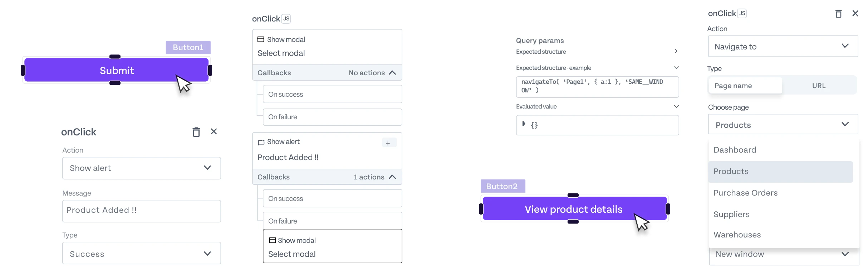Image resolution: width=868 pixels, height=274 pixels.
Task: Select Suppliers in the page list
Action: 731,214
